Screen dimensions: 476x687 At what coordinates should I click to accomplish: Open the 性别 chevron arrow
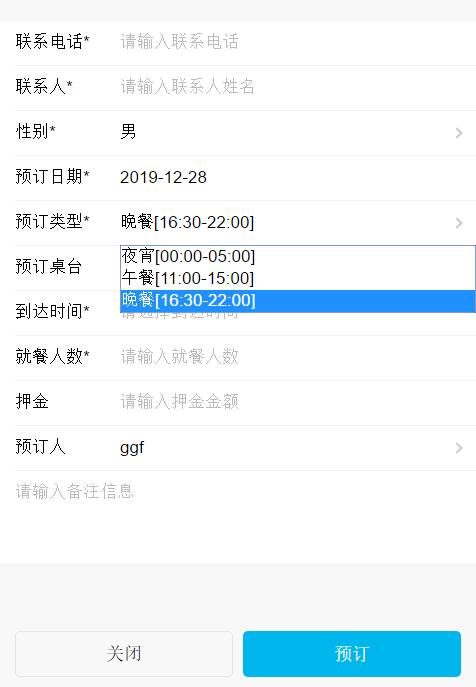(x=459, y=133)
